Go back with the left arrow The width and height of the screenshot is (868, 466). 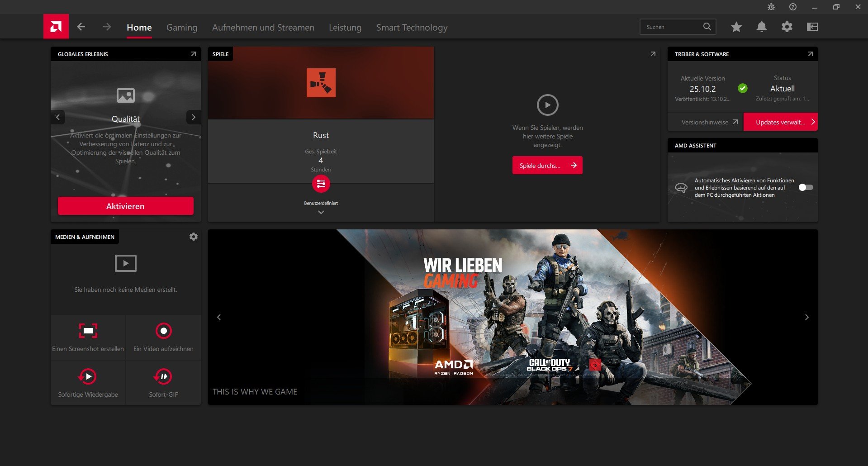81,27
